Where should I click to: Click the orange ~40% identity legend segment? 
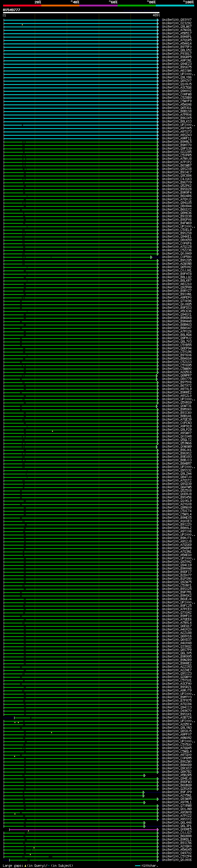coord(60,6)
